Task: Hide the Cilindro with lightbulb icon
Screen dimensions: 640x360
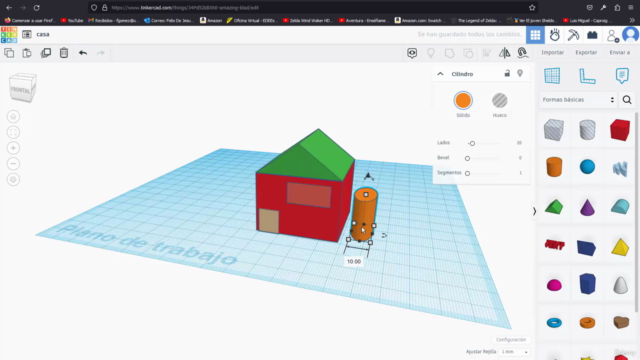Action: tap(520, 73)
